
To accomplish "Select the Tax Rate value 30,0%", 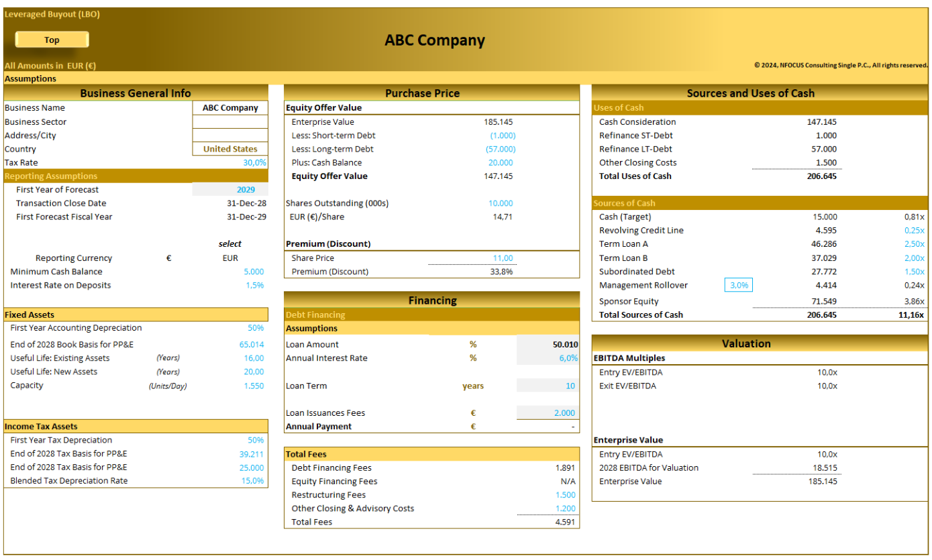I will (254, 163).
